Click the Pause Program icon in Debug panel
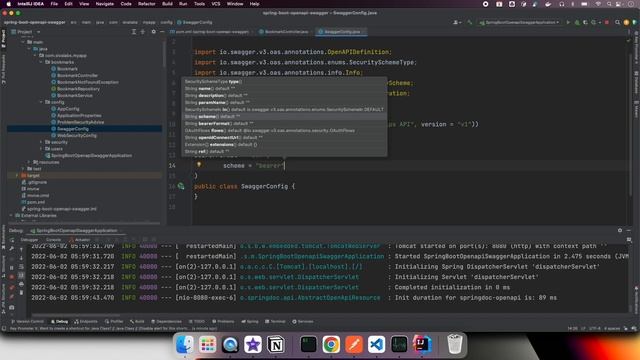This screenshot has width=640, height=360. (x=11, y=268)
